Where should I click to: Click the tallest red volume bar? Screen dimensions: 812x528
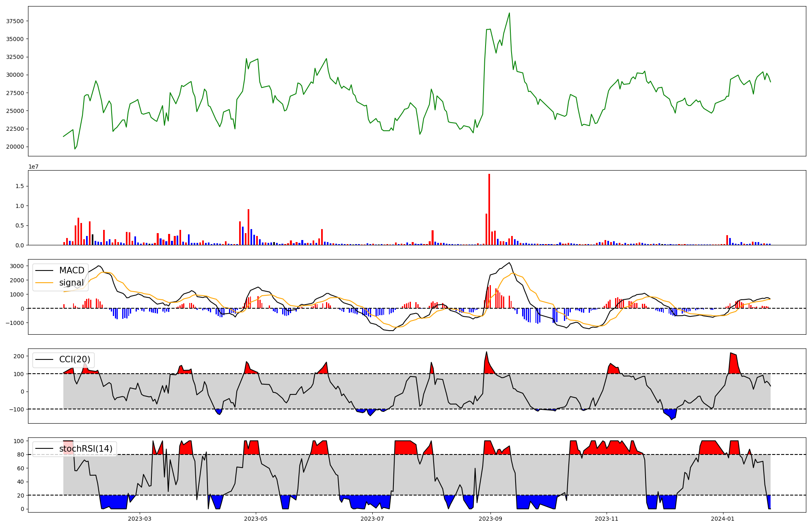(489, 209)
